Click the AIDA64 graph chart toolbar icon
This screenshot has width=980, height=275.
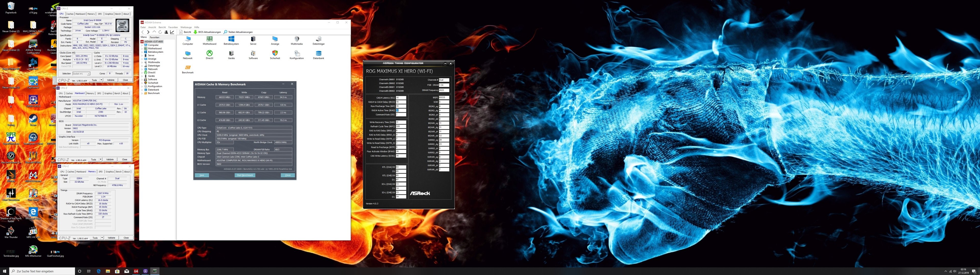click(x=172, y=32)
